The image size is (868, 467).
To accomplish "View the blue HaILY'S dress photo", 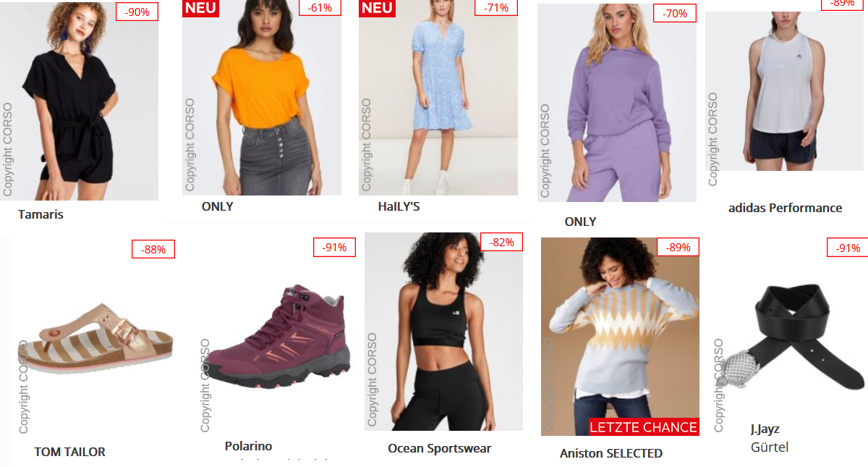I will tap(438, 98).
